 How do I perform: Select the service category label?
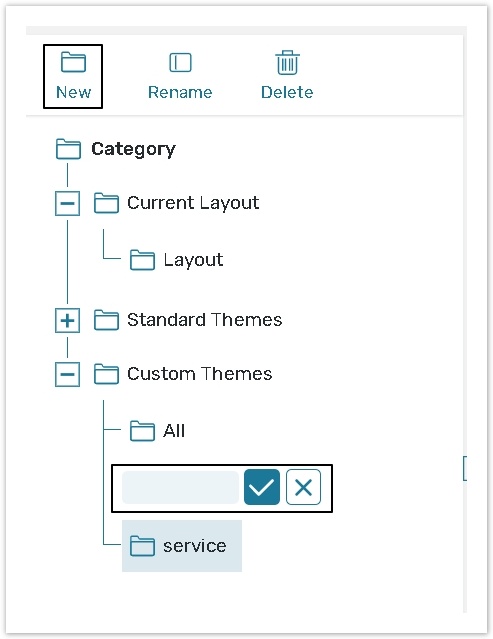[195, 546]
